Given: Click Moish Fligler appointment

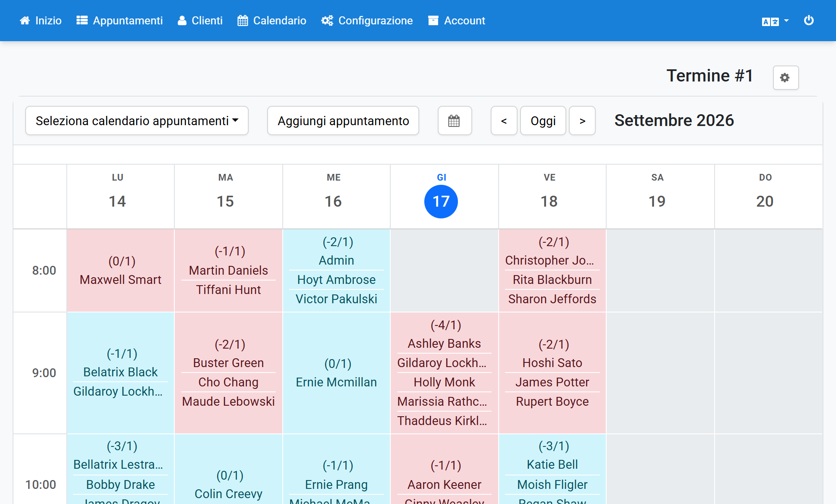Looking at the screenshot, I should coord(552,485).
